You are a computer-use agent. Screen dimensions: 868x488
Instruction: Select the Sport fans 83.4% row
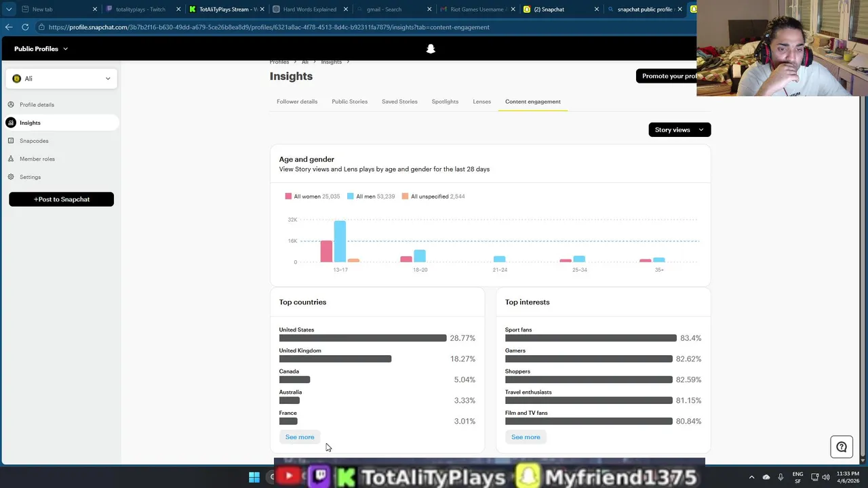[x=603, y=334]
